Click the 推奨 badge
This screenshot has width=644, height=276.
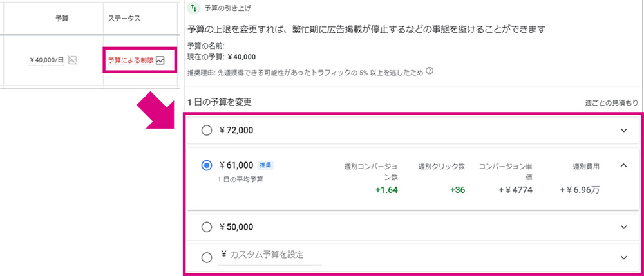pos(265,165)
